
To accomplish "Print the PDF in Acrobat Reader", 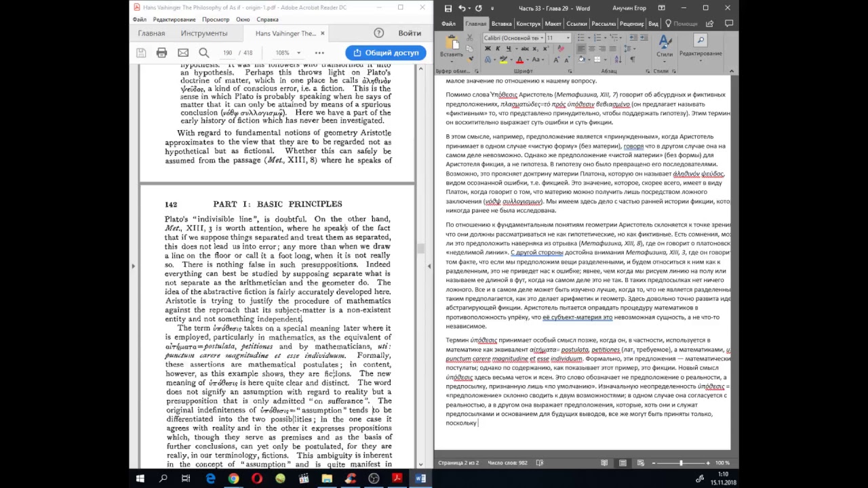I will (x=161, y=52).
